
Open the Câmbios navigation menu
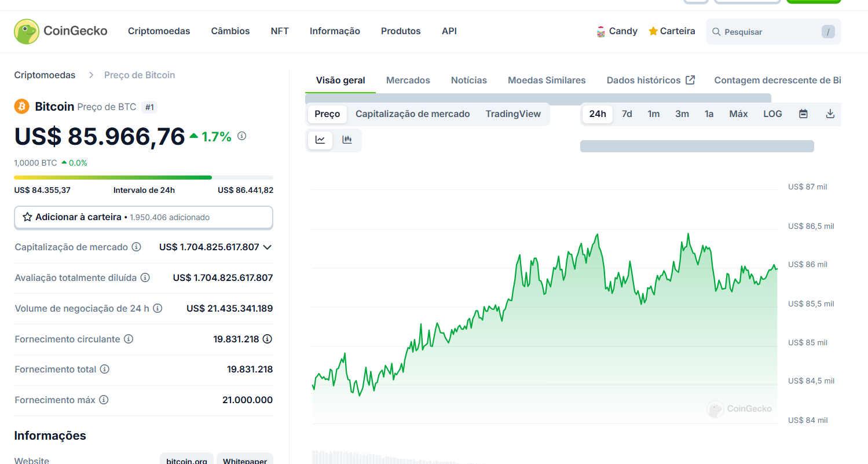coord(230,31)
